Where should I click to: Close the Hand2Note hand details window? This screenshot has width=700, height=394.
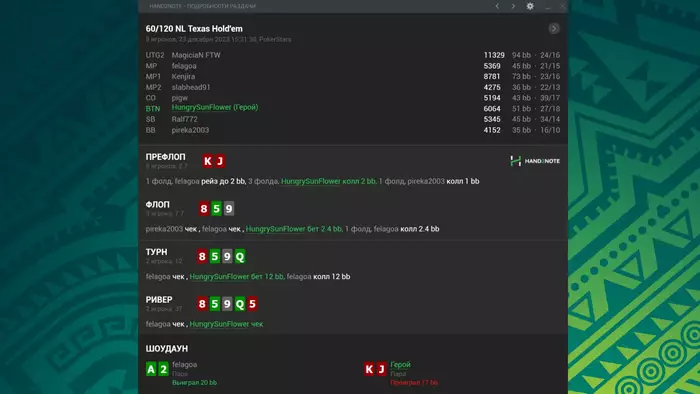point(562,6)
